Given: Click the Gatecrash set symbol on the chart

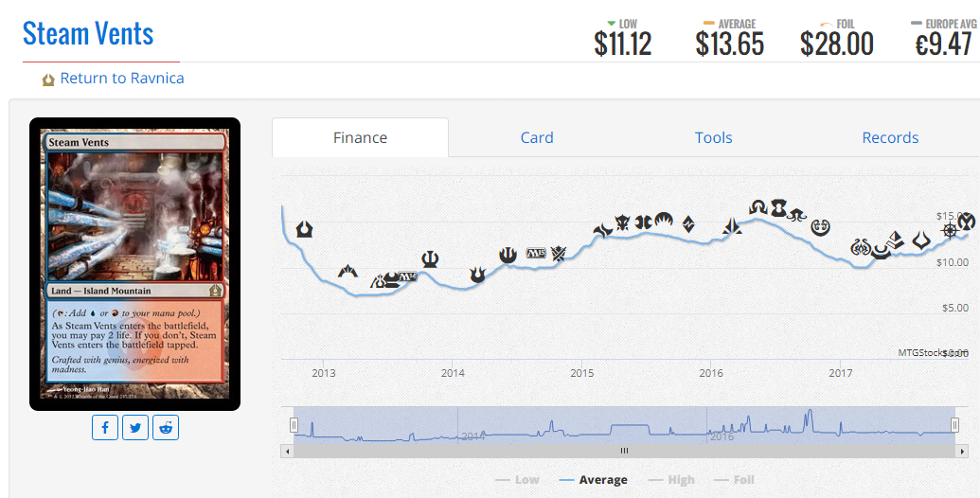Looking at the screenshot, I should 347,271.
